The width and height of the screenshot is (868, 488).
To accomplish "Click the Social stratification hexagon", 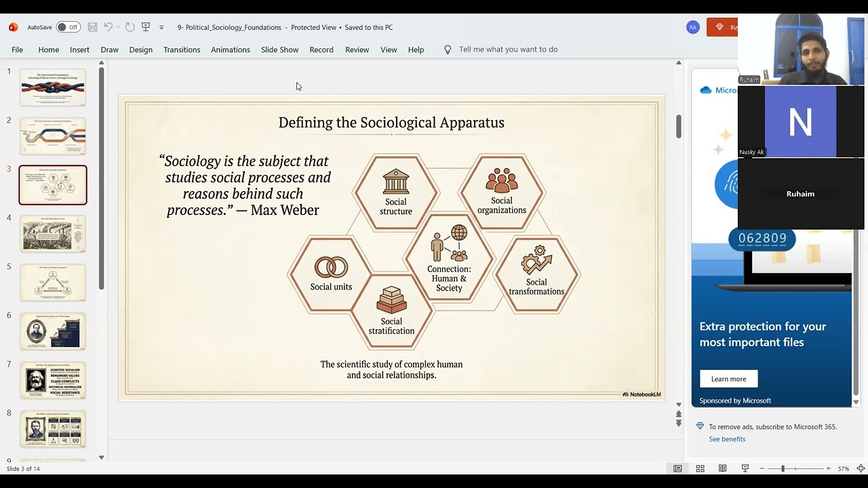I will coord(391,312).
